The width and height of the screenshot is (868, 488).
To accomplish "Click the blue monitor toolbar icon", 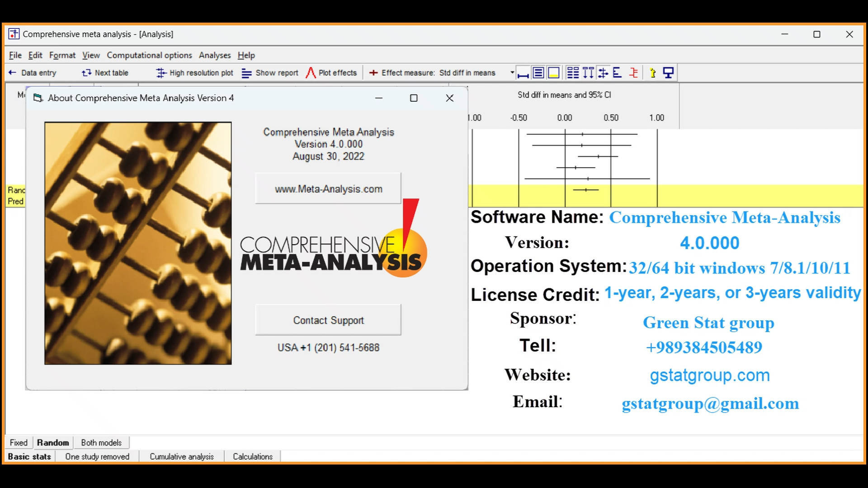I will tap(668, 73).
